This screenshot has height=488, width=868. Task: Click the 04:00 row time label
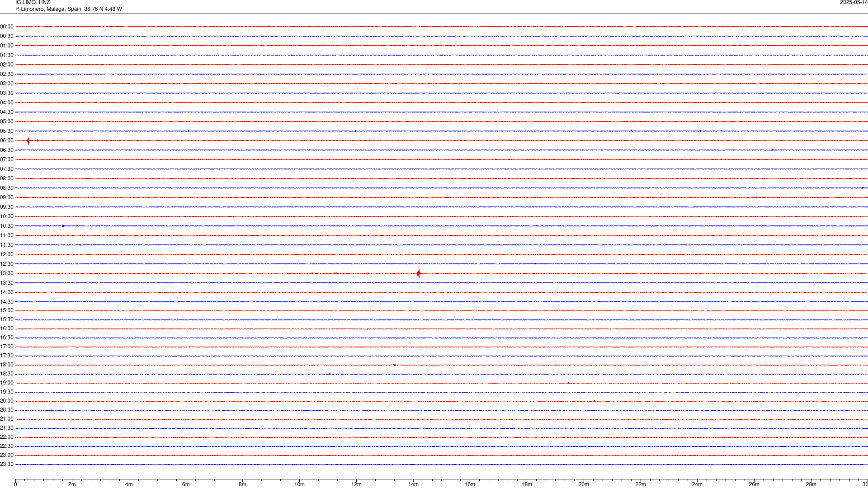(7, 103)
